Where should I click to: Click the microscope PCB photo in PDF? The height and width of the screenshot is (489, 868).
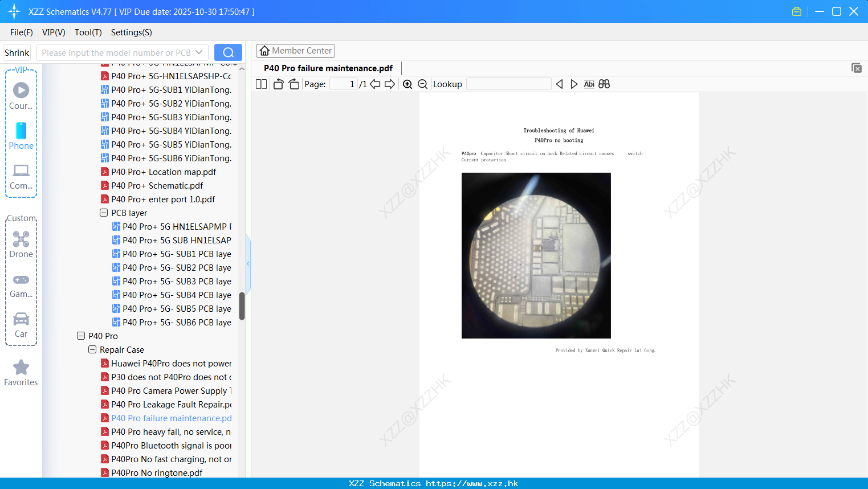[x=536, y=255]
